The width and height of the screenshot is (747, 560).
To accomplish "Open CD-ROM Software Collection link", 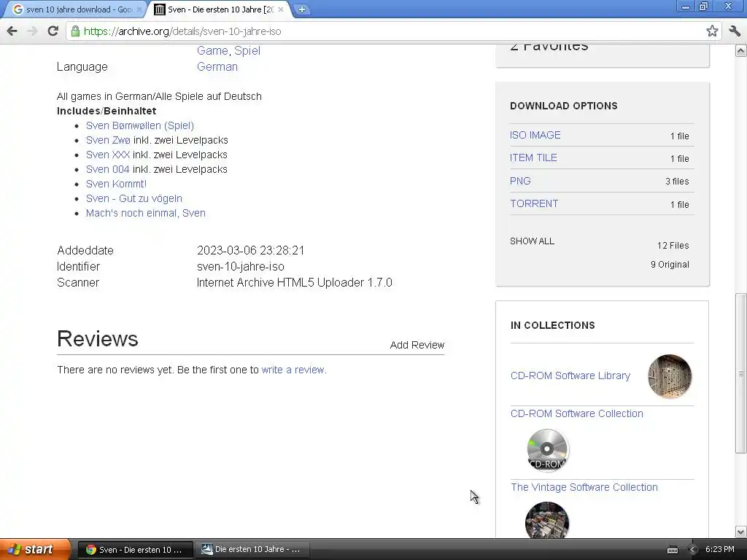I will 576,413.
